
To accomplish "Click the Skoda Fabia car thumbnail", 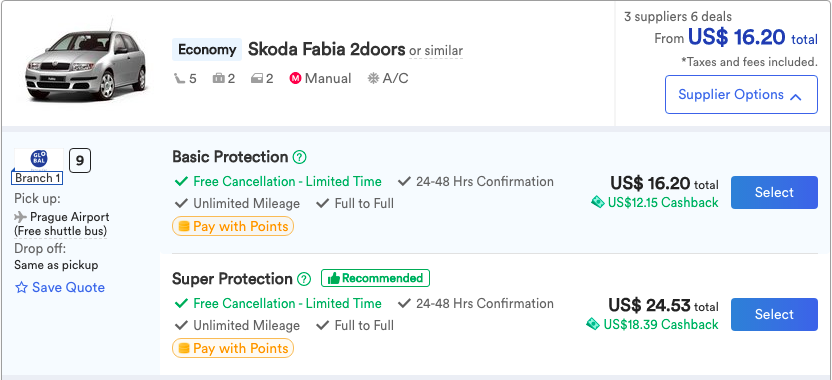I will tap(85, 60).
